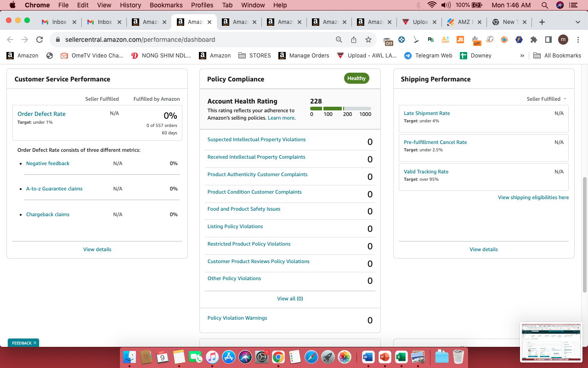Open Suspected Intellectual Property Violations
The image size is (588, 368).
(256, 139)
